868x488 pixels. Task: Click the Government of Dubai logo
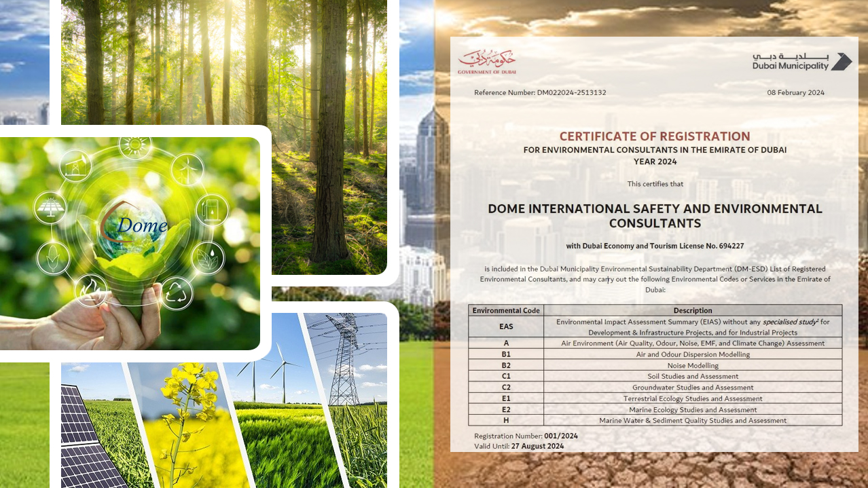click(486, 62)
